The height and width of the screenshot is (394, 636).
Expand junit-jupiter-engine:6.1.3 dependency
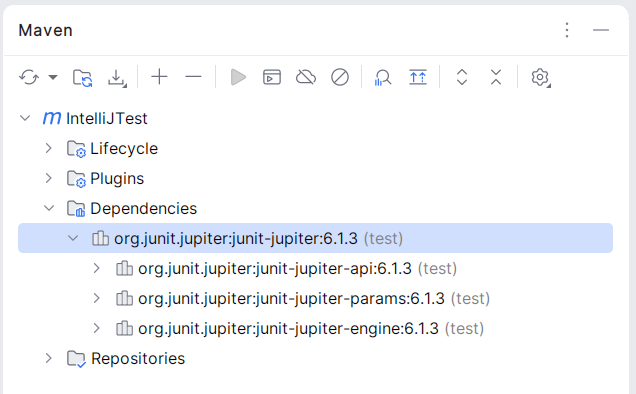[x=97, y=329]
